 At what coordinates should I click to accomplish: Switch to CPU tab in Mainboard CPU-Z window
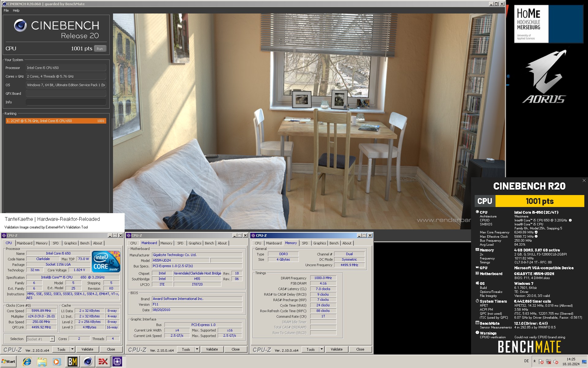coord(134,243)
